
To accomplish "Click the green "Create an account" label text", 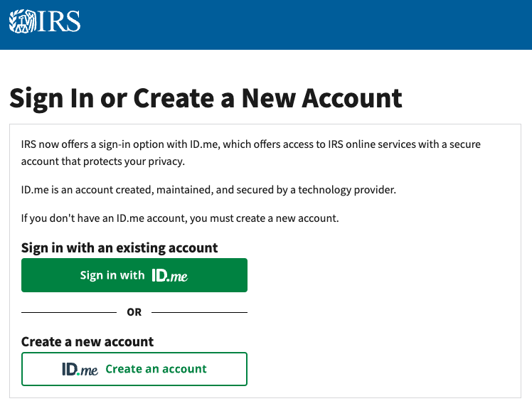I will pos(156,369).
